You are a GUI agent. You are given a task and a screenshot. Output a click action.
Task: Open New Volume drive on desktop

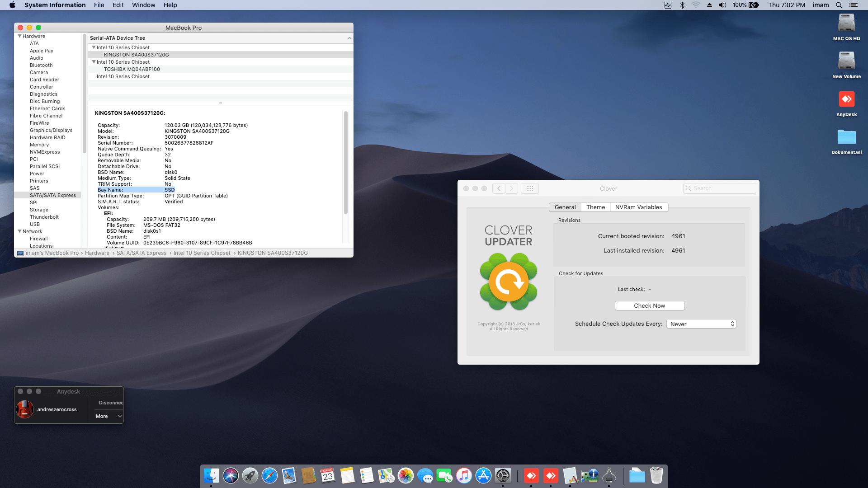pyautogui.click(x=846, y=65)
